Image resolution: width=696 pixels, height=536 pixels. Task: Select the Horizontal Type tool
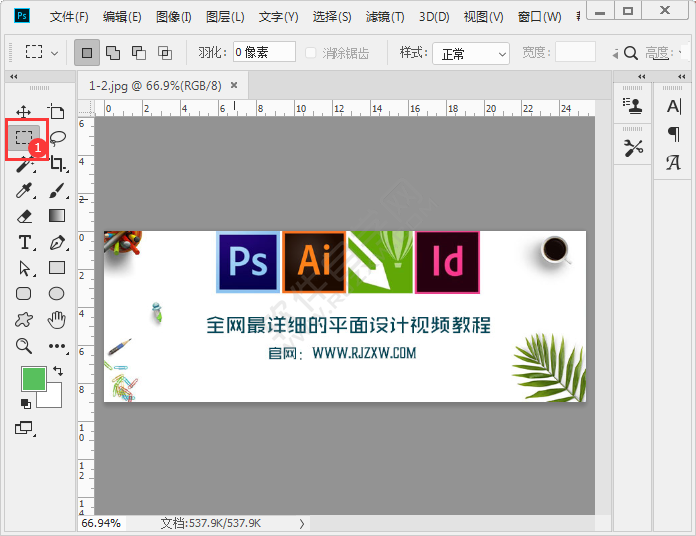pyautogui.click(x=25, y=242)
